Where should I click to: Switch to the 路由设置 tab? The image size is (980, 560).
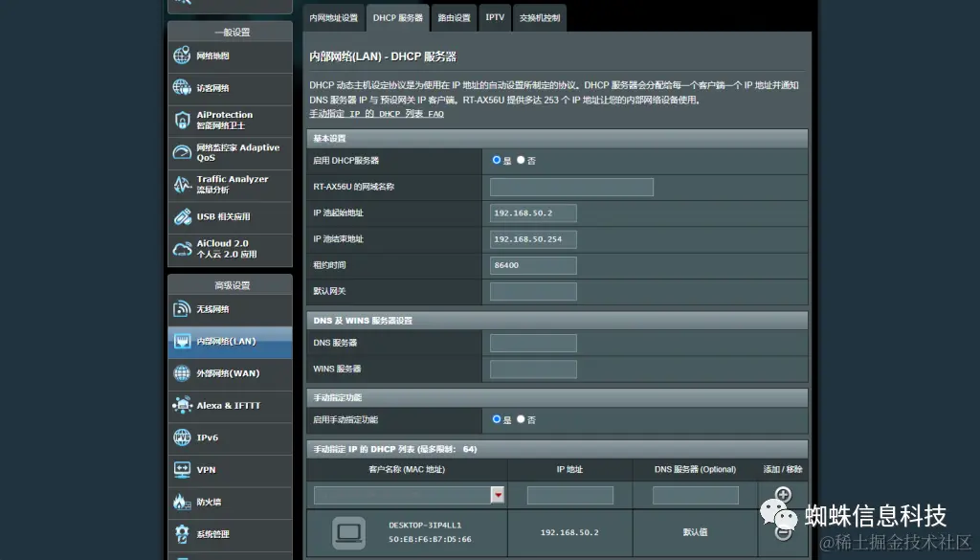(x=454, y=18)
